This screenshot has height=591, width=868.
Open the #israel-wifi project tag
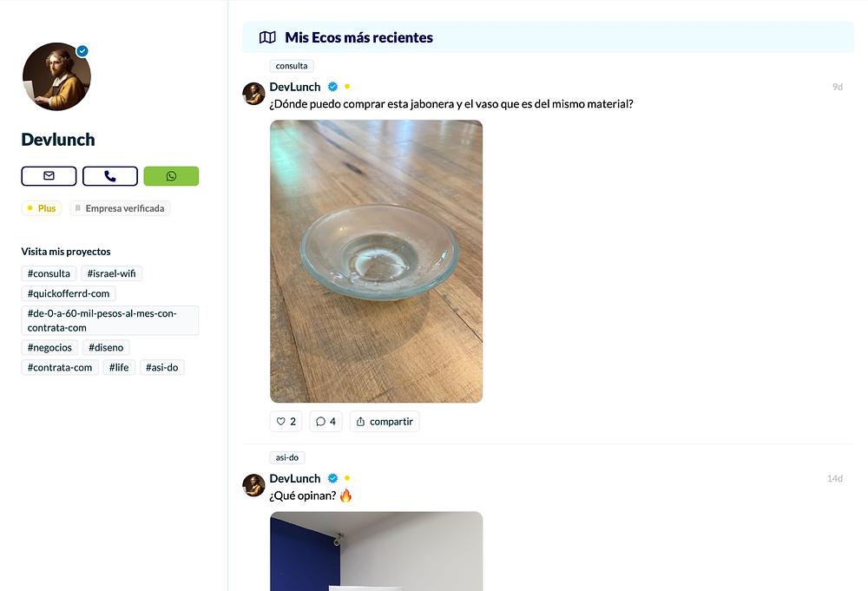(111, 273)
